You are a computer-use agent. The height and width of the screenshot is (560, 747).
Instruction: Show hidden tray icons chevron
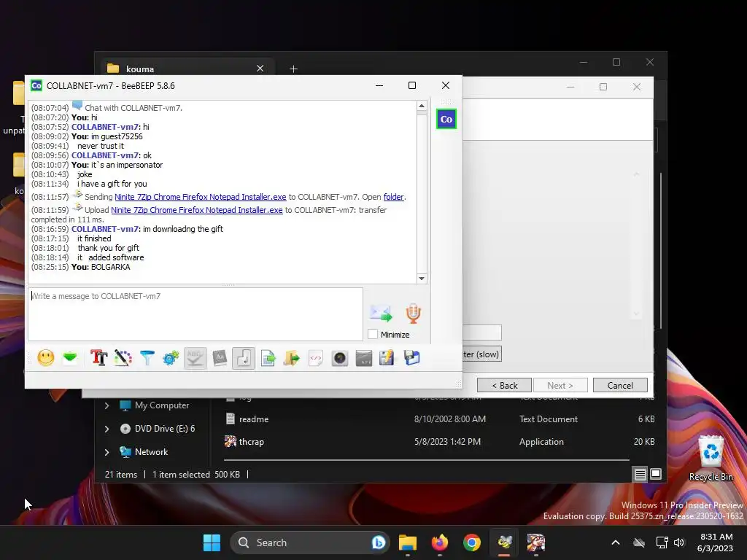point(616,542)
